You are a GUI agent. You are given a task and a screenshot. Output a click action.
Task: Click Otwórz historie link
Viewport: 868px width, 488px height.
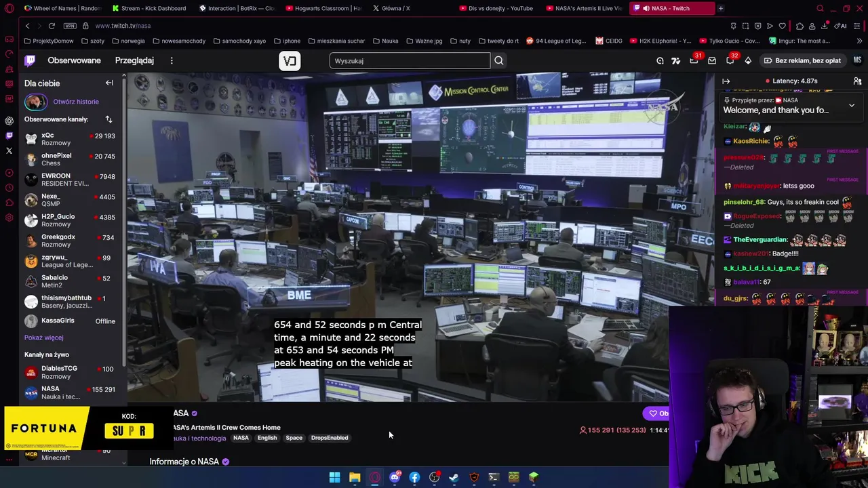click(76, 102)
